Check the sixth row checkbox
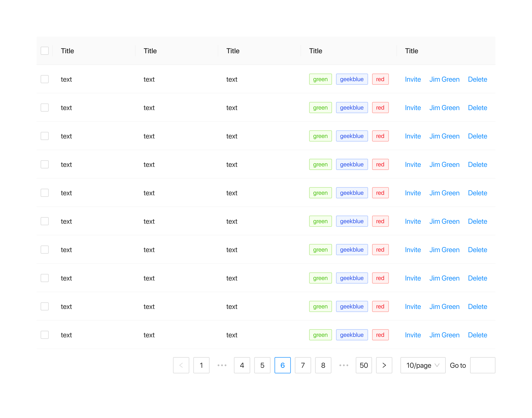 pos(45,221)
